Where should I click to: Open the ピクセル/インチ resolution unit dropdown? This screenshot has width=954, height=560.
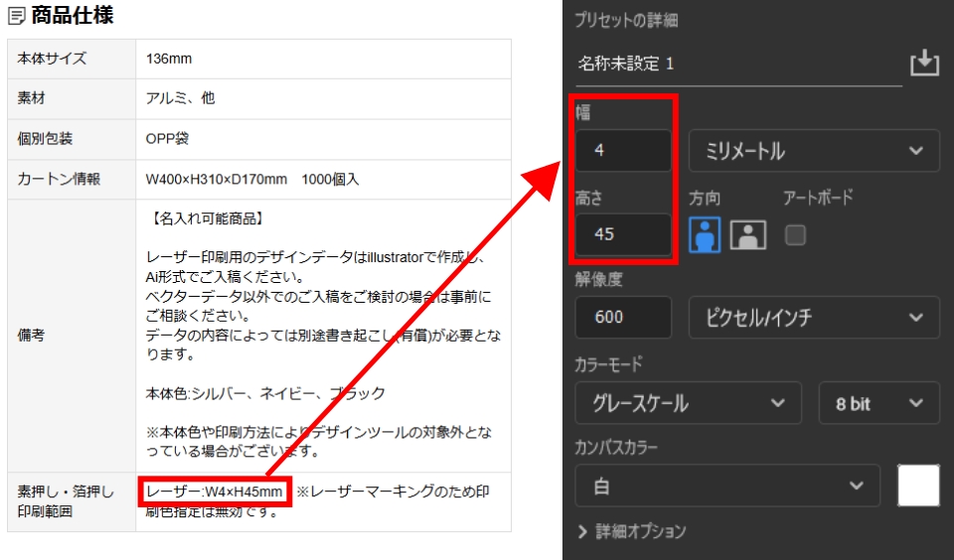coord(813,317)
